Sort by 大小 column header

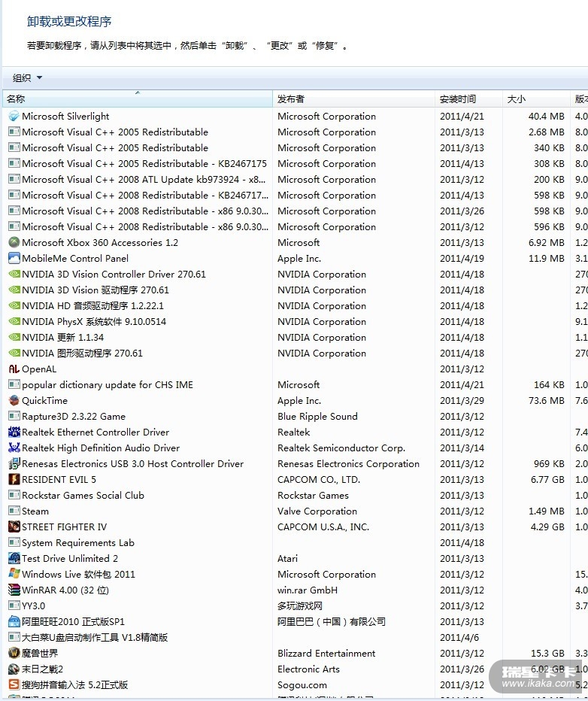tap(536, 99)
